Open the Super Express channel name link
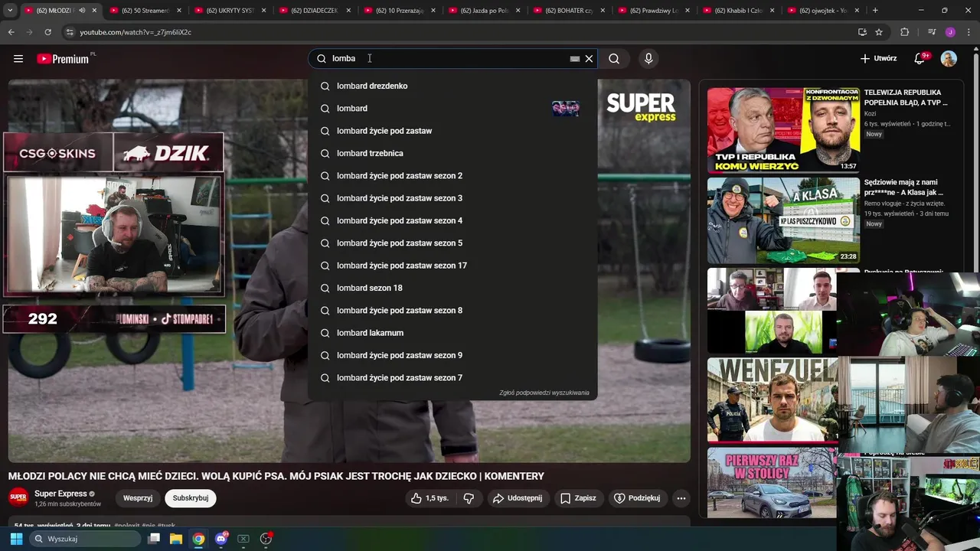 coord(60,494)
